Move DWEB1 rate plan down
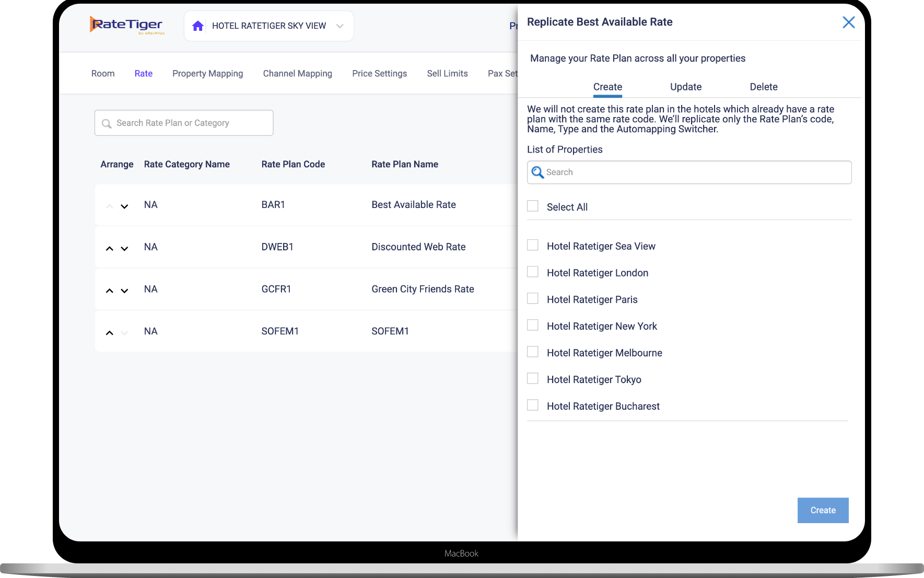The width and height of the screenshot is (924, 578). (124, 249)
